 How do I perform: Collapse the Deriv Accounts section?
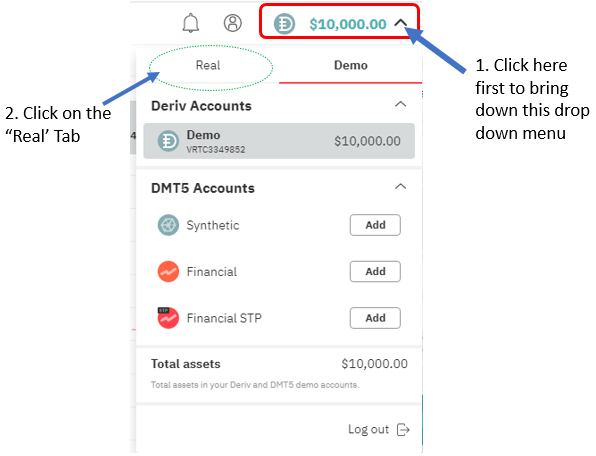coord(401,104)
